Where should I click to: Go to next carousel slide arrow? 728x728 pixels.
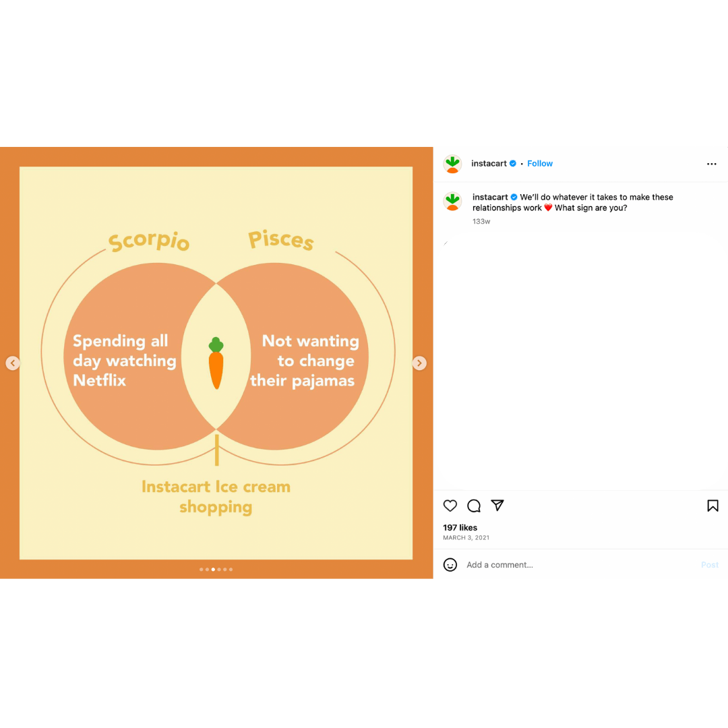pos(419,363)
